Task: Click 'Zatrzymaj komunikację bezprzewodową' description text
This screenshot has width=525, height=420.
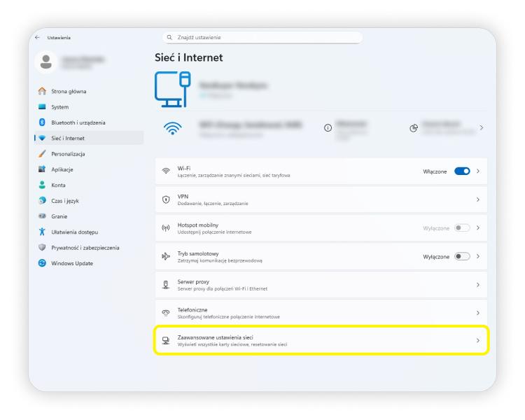Action: [x=220, y=260]
